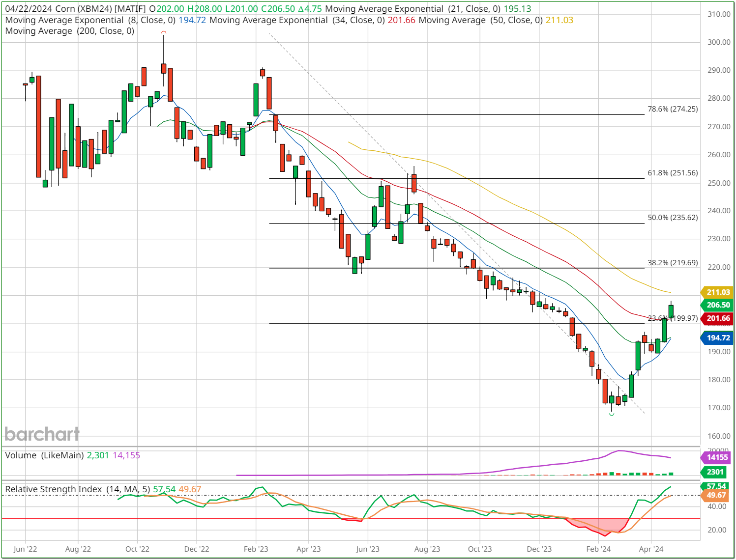The width and height of the screenshot is (736, 560).
Task: Click the green low marker below the bottom candle
Action: pos(612,415)
